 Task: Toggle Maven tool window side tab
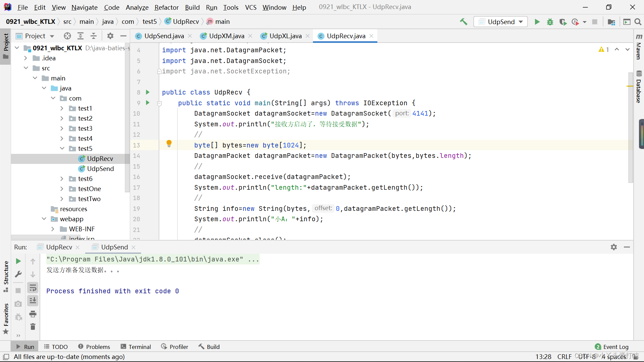[x=639, y=46]
